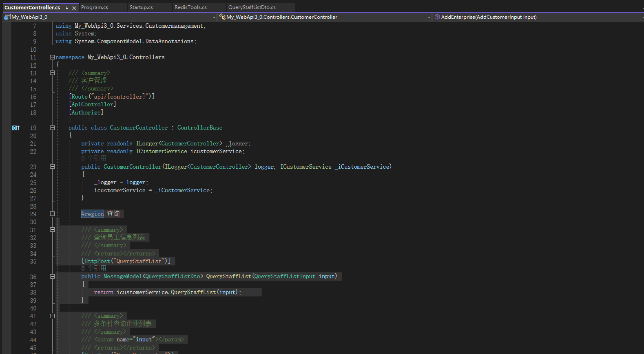This screenshot has height=354, width=644.
Task: Collapse the namespace block on line 11
Action: [52, 57]
